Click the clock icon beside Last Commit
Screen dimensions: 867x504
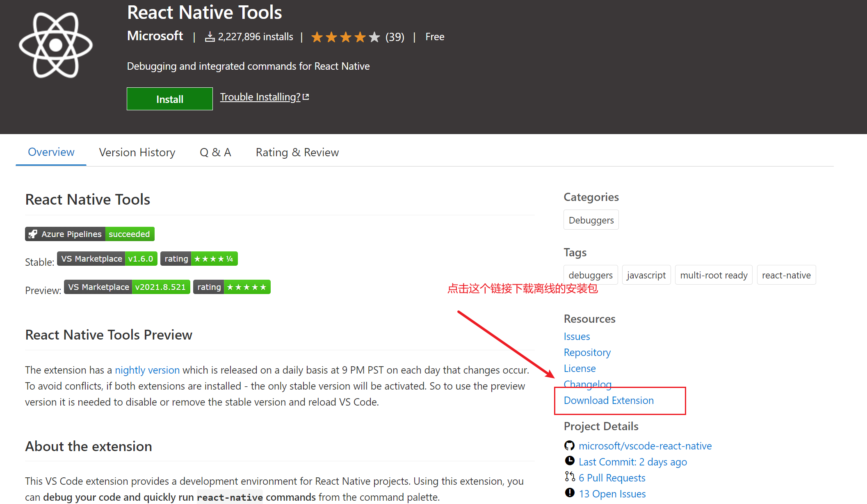coord(569,461)
